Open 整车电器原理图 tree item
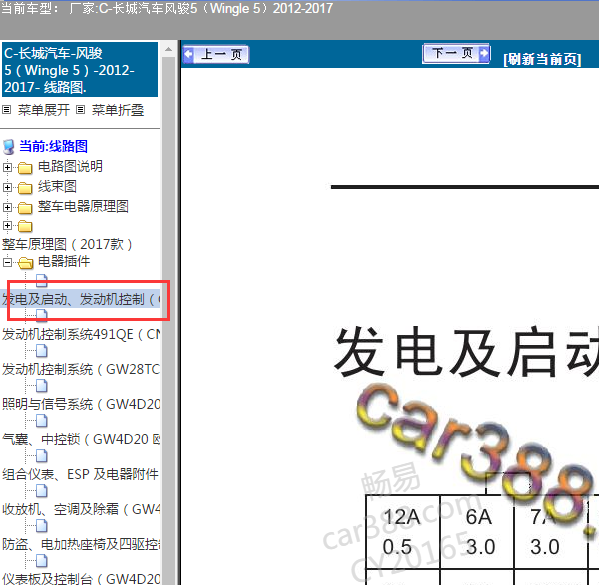Screen dimensions: 599x585 click(x=83, y=206)
